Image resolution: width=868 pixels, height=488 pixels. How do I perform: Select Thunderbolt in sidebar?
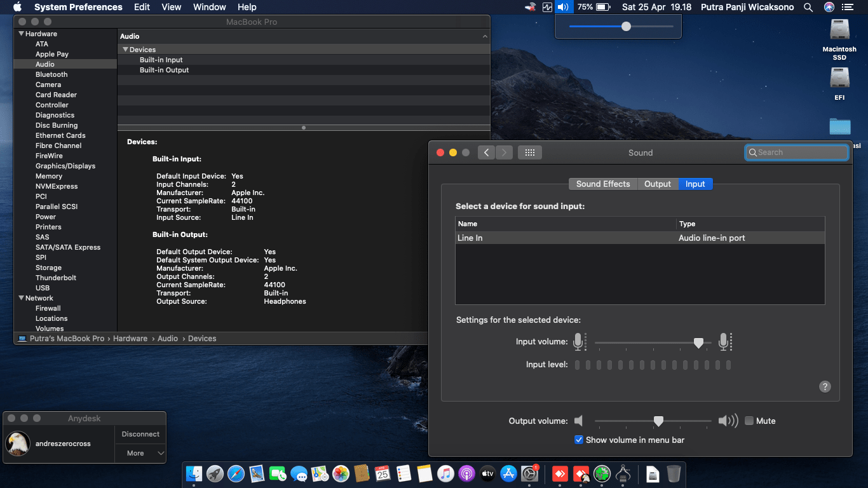tap(56, 278)
